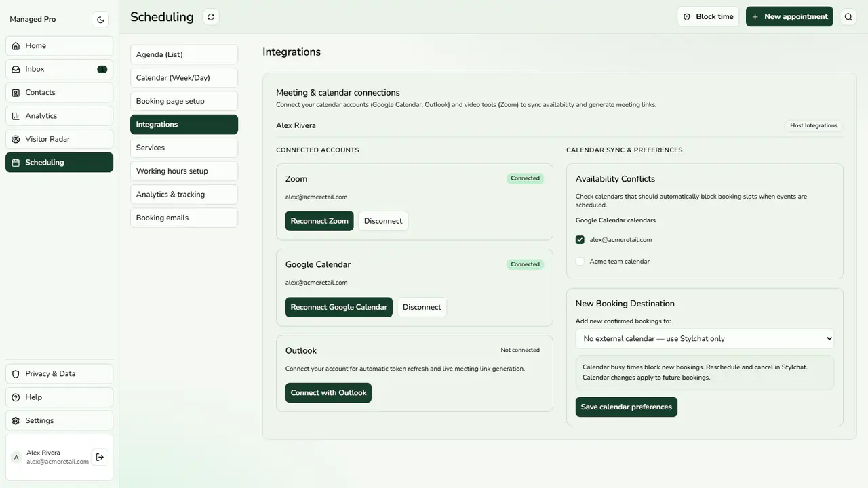Open Agenda (List) tab
Viewport: 868px width, 488px height.
point(184,54)
